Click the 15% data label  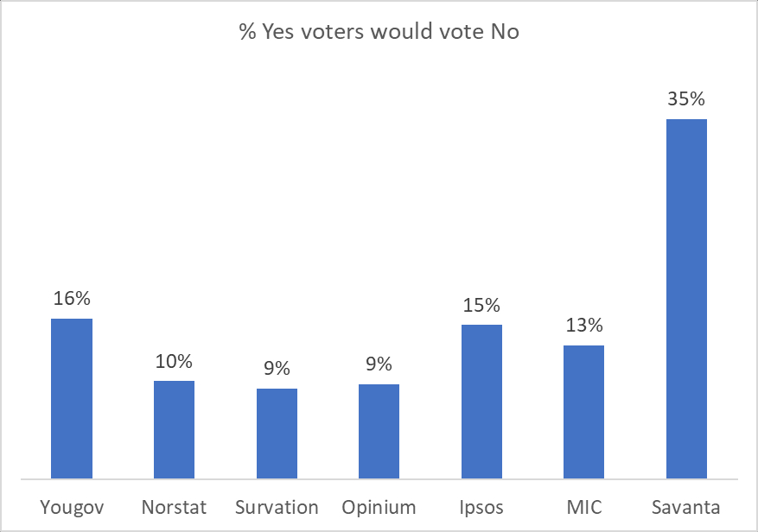click(481, 305)
